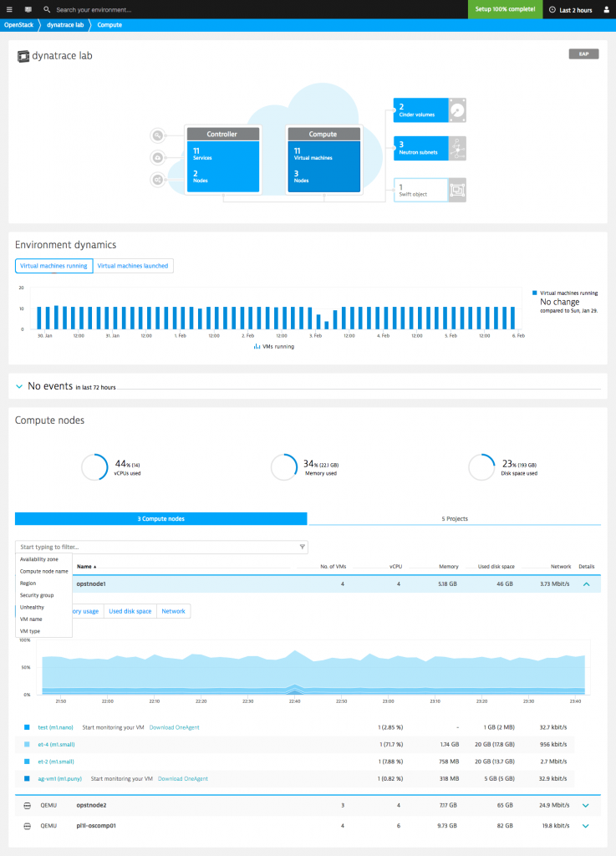Click the Disk space used donut gauge
Image resolution: width=616 pixels, height=856 pixels.
481,467
